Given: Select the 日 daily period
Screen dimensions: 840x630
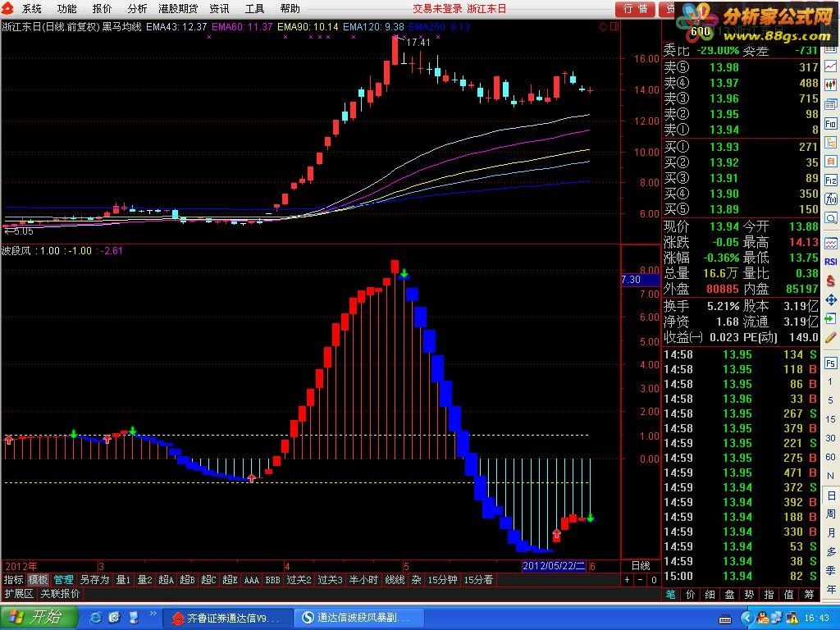Looking at the screenshot, I should [x=830, y=495].
